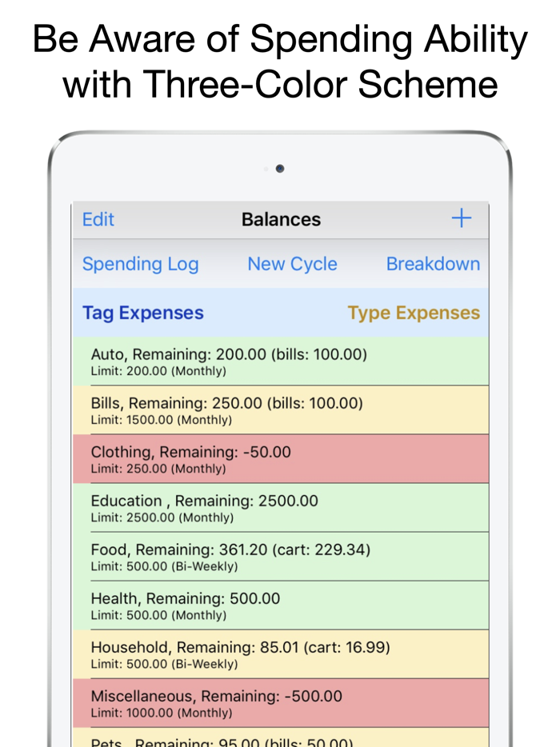The width and height of the screenshot is (560, 747).
Task: Open the Spending Log
Action: click(140, 264)
